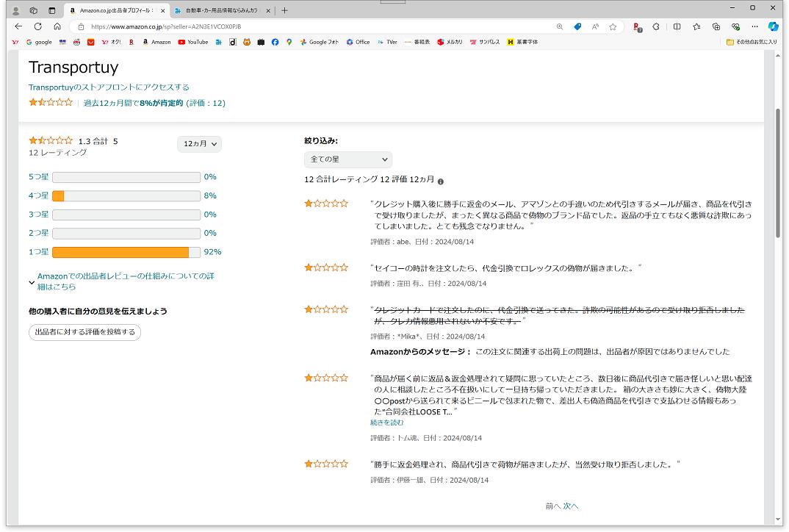Filter by the 4つ星 rating link
Viewport: 789px width, 532px height.
point(38,195)
